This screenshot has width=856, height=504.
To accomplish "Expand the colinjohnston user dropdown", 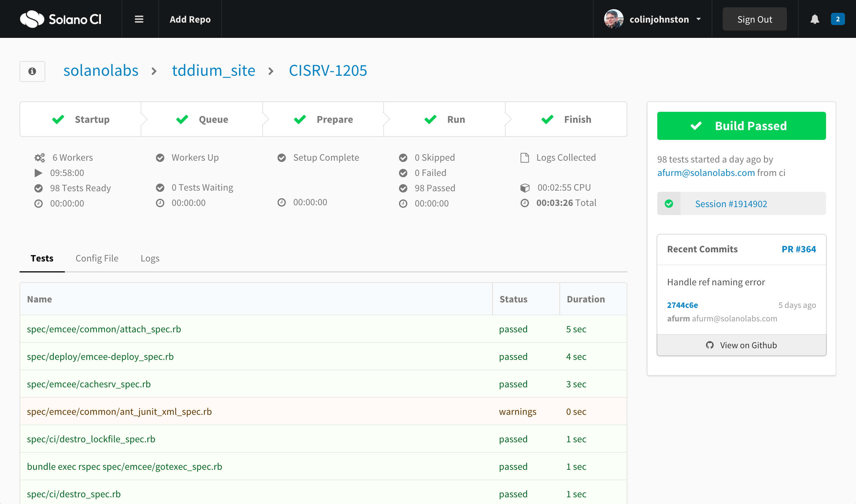I will [x=698, y=19].
